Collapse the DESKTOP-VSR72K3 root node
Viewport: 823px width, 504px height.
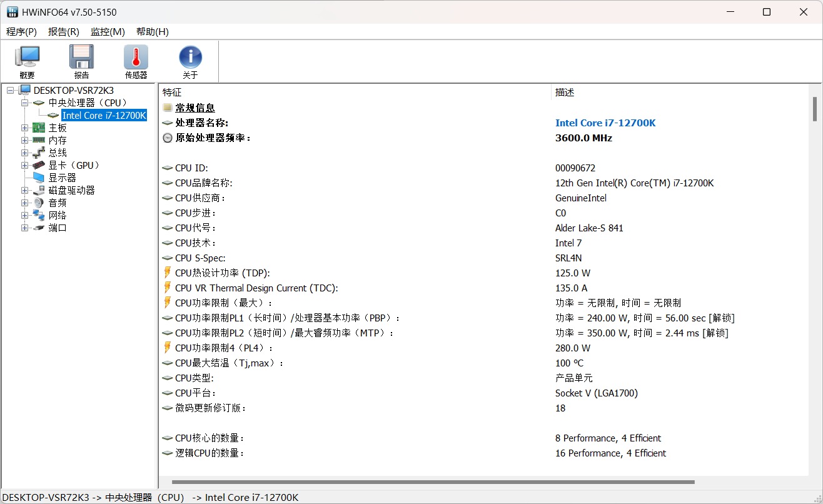pyautogui.click(x=10, y=90)
